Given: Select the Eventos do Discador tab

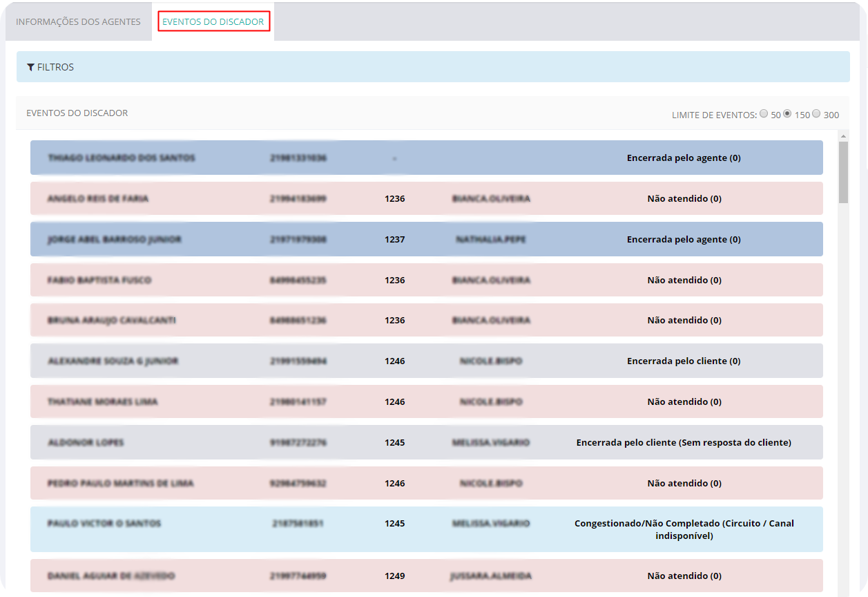Looking at the screenshot, I should 213,22.
